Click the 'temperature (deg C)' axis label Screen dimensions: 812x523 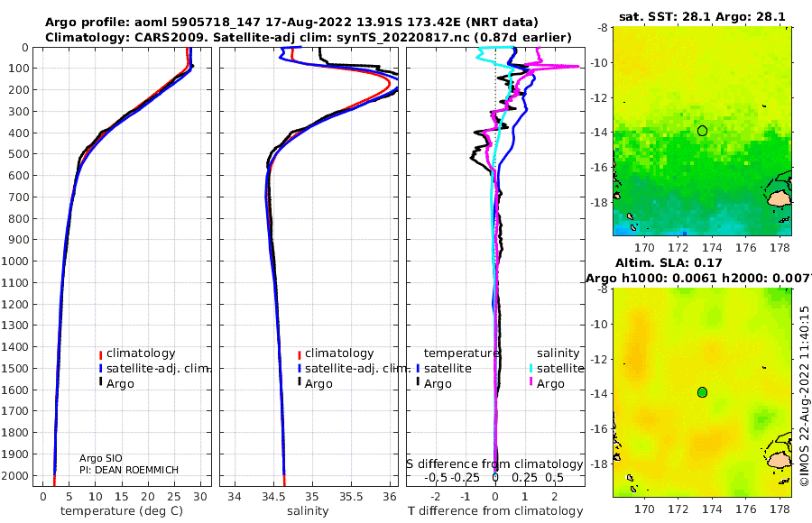tap(122, 511)
